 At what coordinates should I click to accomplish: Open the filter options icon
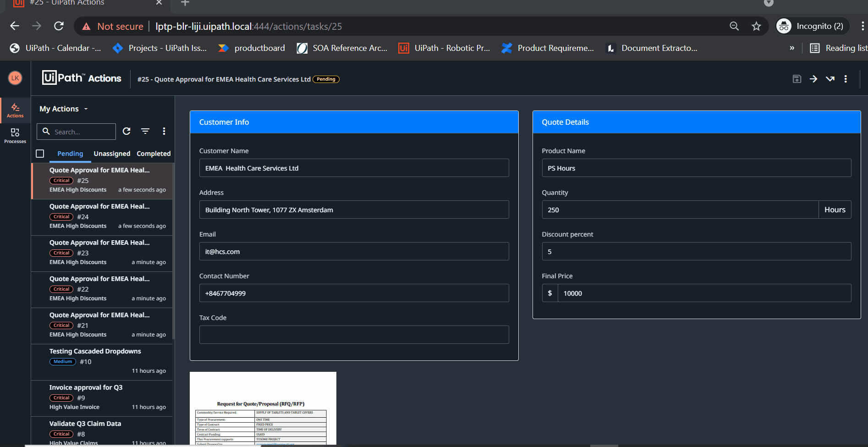coord(145,131)
